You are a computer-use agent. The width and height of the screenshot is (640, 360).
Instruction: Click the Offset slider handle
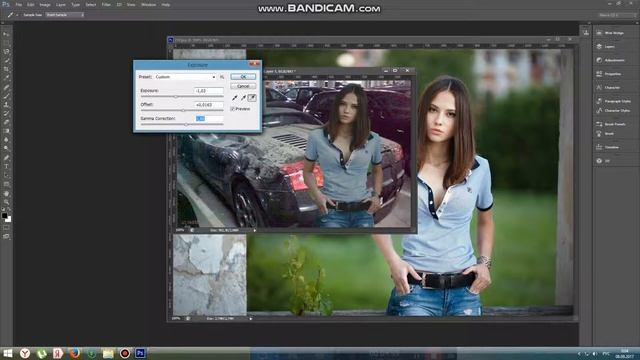183,111
